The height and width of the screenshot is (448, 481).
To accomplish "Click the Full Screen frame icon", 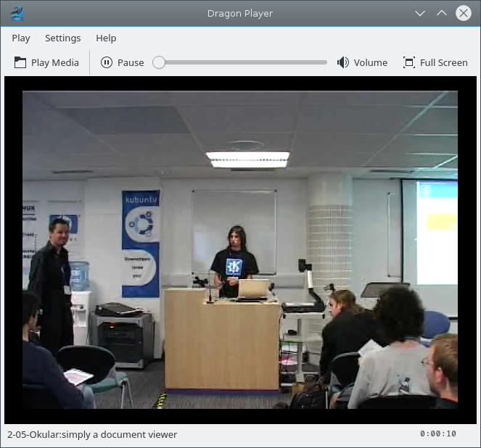I will (409, 63).
